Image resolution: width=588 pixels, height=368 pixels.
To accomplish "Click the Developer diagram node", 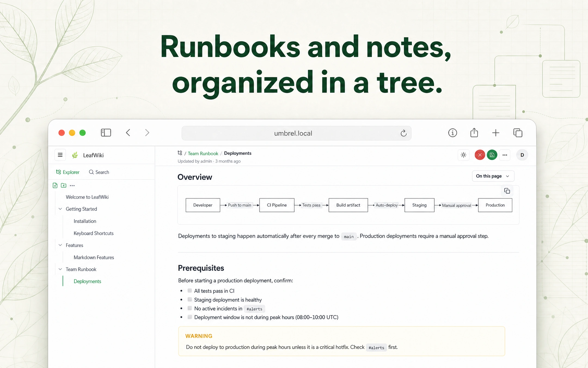I will pos(203,205).
